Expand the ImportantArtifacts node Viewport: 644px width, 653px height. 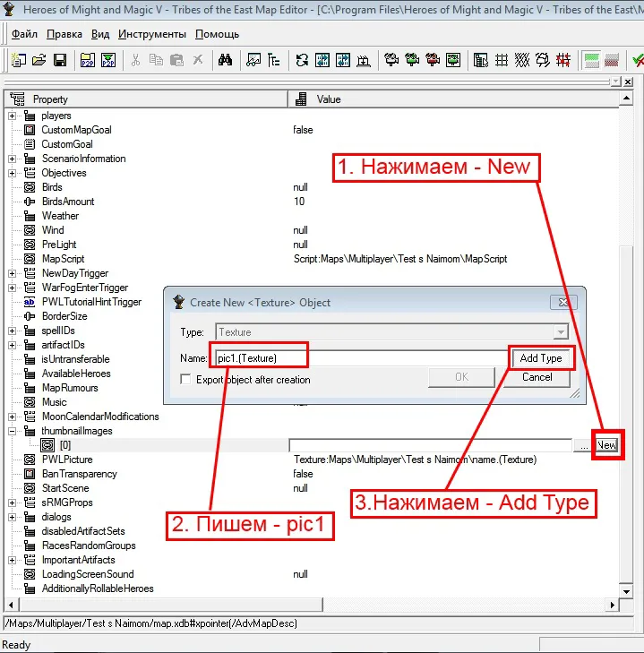click(x=12, y=560)
